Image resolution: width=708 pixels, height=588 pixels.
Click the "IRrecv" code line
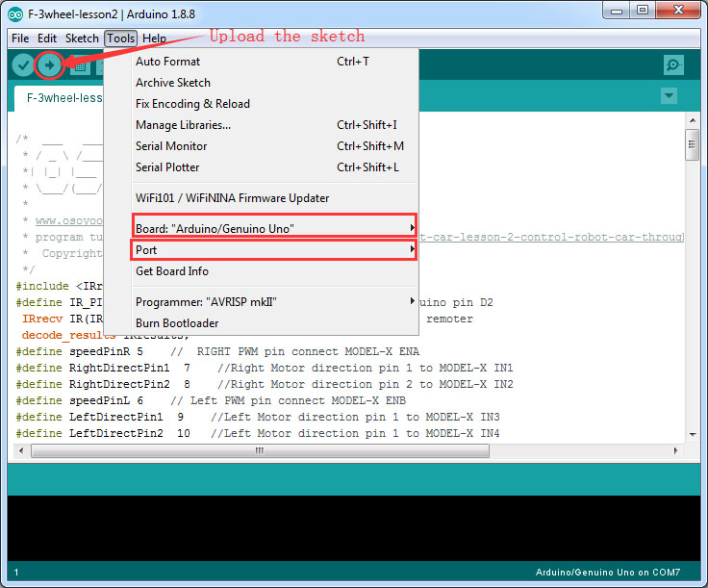click(x=63, y=319)
